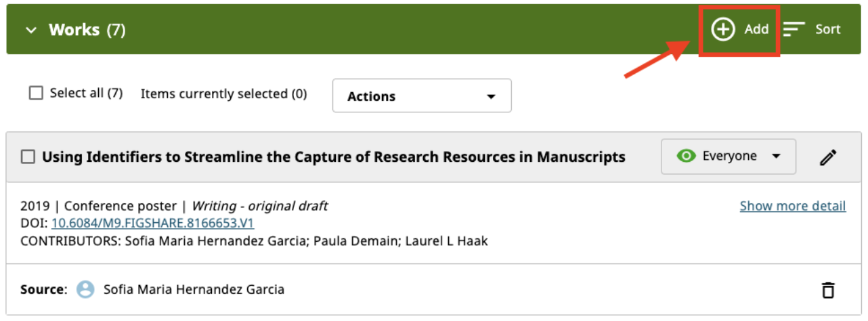Edit the work using the pencil icon
Viewport: 868px width, 321px height.
tap(827, 157)
